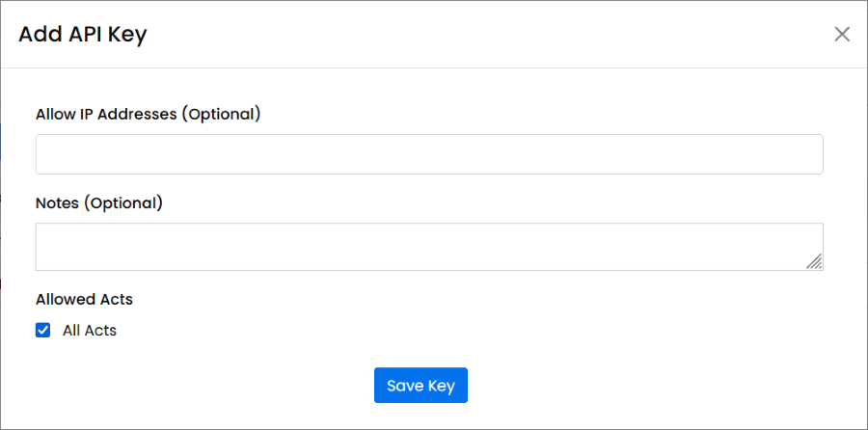The width and height of the screenshot is (868, 430).
Task: Close the Add API Key dialog
Action: pyautogui.click(x=842, y=35)
